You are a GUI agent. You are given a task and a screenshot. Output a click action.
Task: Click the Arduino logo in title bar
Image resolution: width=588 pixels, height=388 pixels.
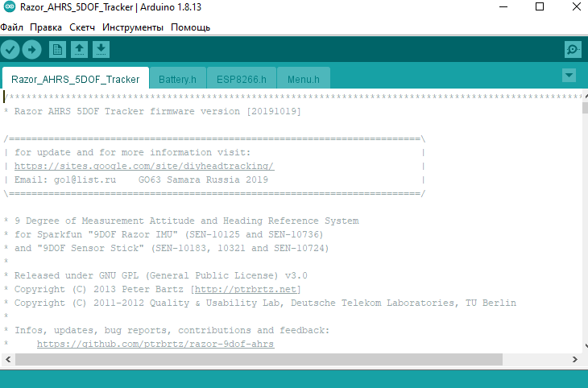(10, 6)
